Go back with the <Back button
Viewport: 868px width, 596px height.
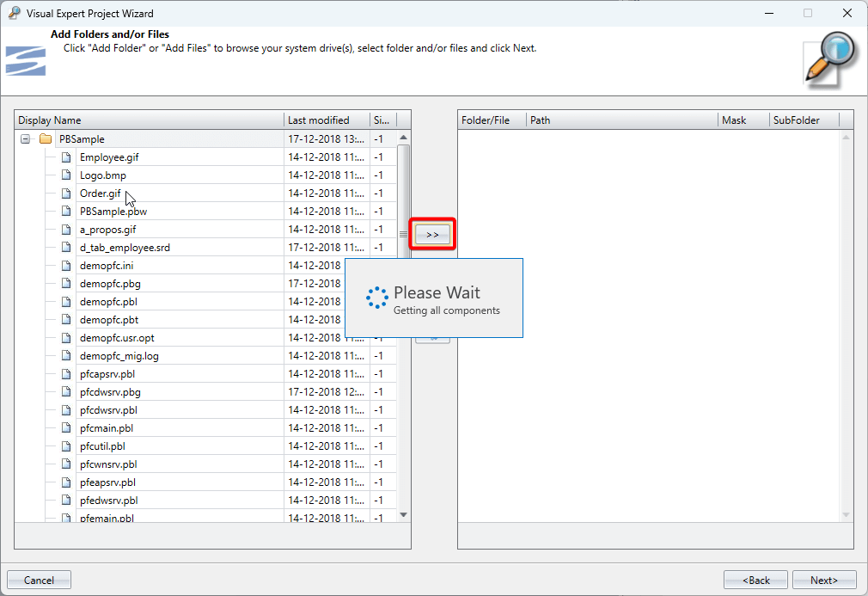(755, 581)
